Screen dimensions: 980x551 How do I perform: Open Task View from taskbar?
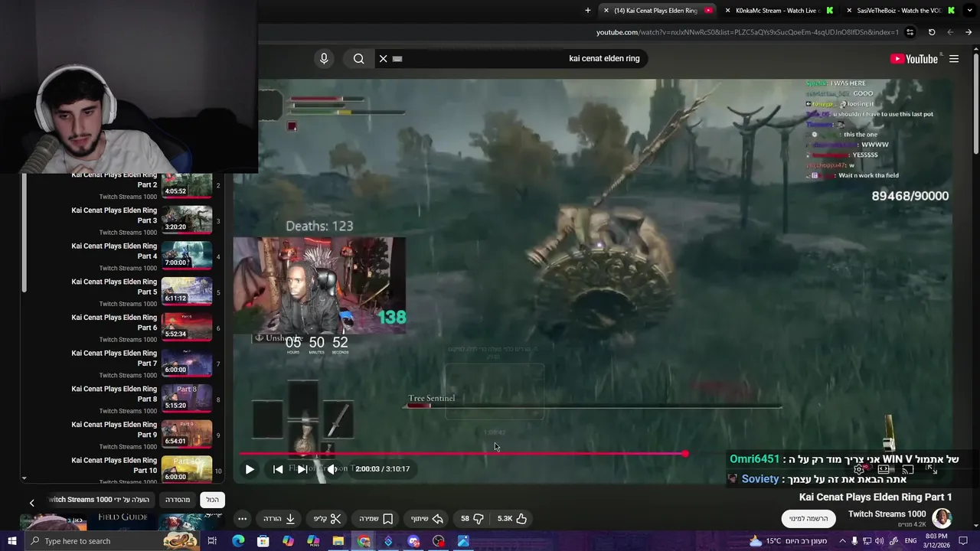click(212, 541)
